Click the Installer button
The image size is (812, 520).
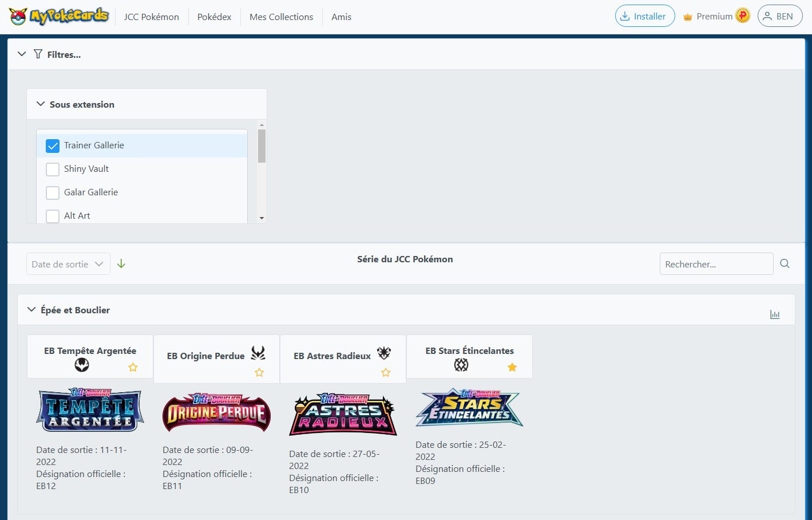[644, 15]
